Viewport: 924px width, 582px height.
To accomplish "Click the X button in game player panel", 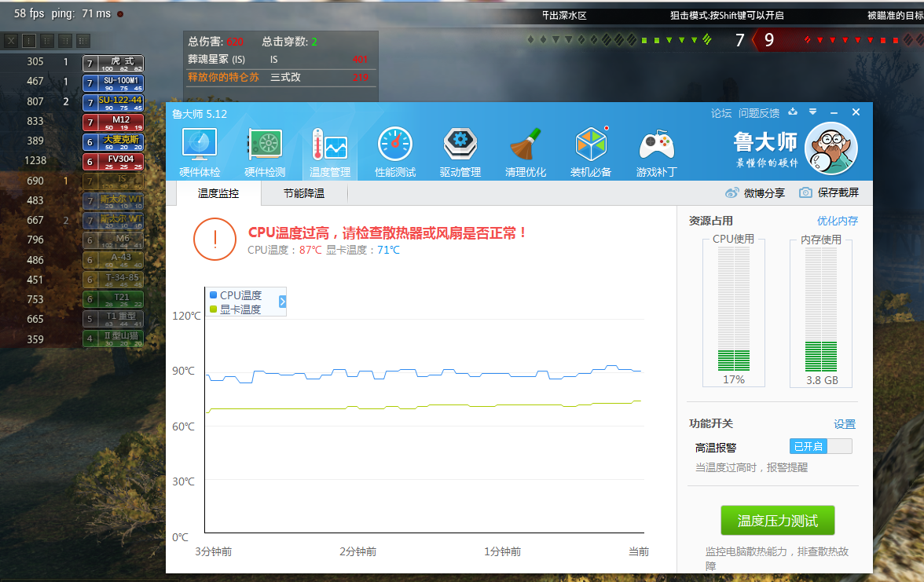I will coord(11,41).
